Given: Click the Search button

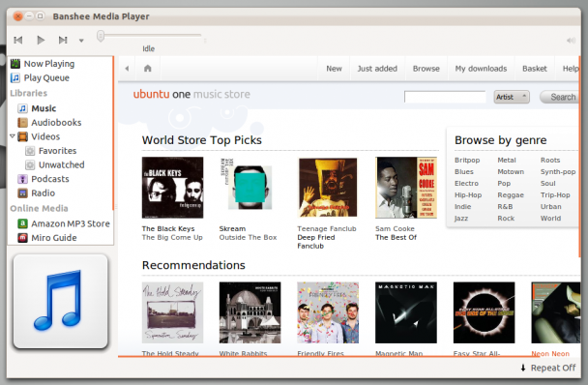Looking at the screenshot, I should coord(560,97).
